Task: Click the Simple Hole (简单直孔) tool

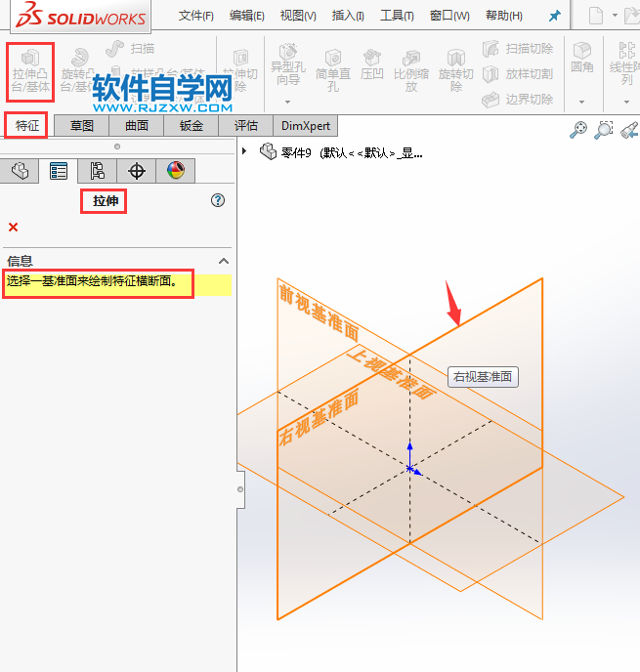Action: (x=333, y=70)
